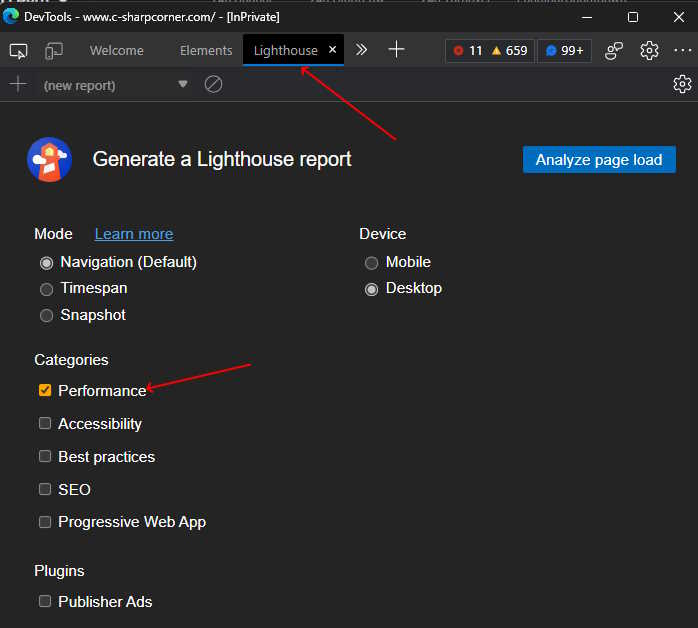The width and height of the screenshot is (698, 628).
Task: Open DevTools settings gear in tab bar
Action: pyautogui.click(x=649, y=51)
